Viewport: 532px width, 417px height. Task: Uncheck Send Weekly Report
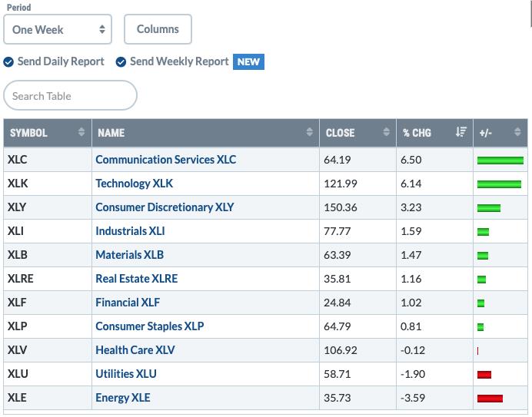tap(121, 62)
